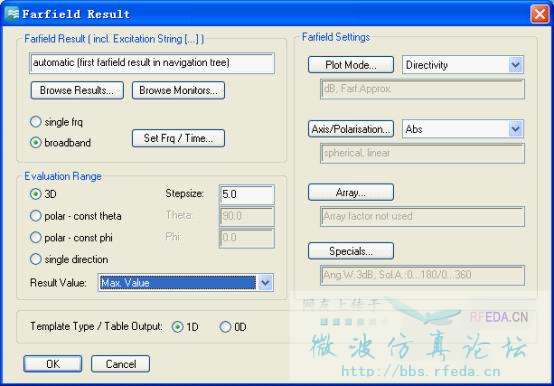The image size is (554, 386).
Task: Click the Result Value: label
Action: pos(58,283)
